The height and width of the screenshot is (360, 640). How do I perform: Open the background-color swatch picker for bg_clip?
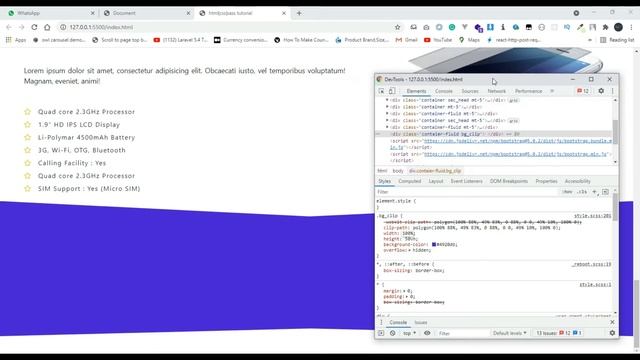point(434,244)
